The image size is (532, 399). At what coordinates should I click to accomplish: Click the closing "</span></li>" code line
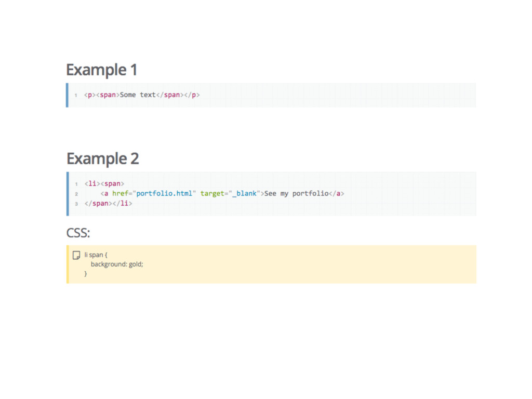tap(108, 204)
